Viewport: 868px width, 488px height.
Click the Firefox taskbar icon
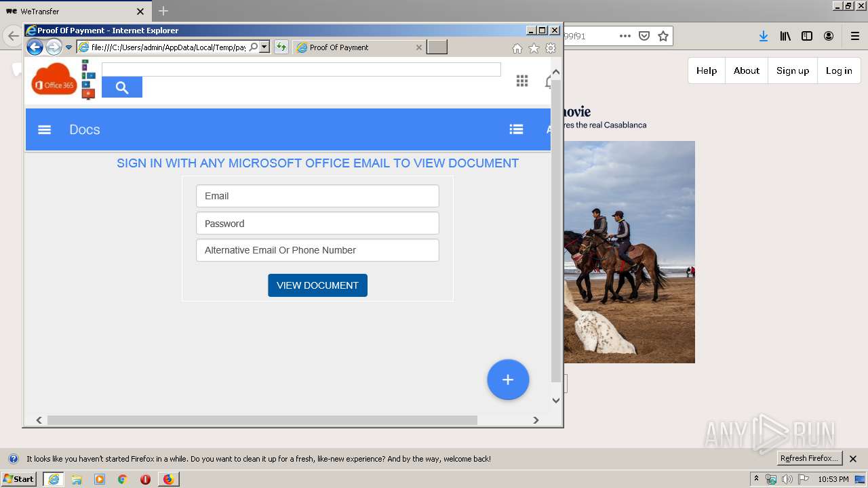point(168,479)
